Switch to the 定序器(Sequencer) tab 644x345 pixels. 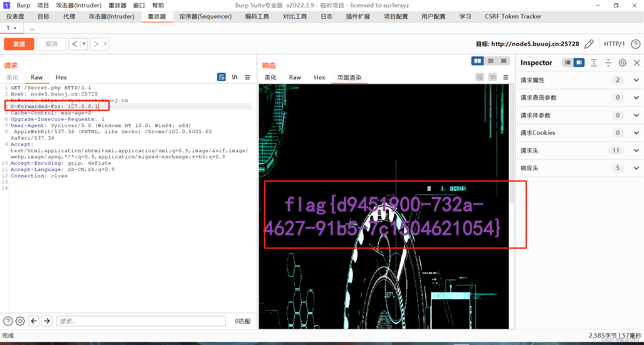click(205, 16)
